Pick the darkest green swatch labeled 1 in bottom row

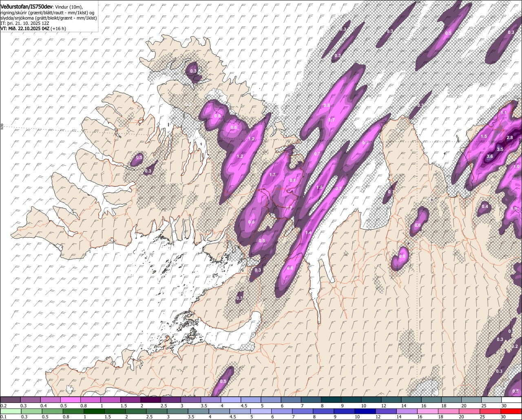click(x=94, y=411)
